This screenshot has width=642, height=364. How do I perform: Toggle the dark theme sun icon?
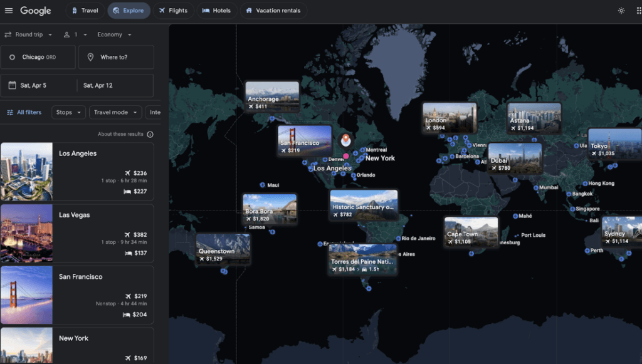point(621,11)
